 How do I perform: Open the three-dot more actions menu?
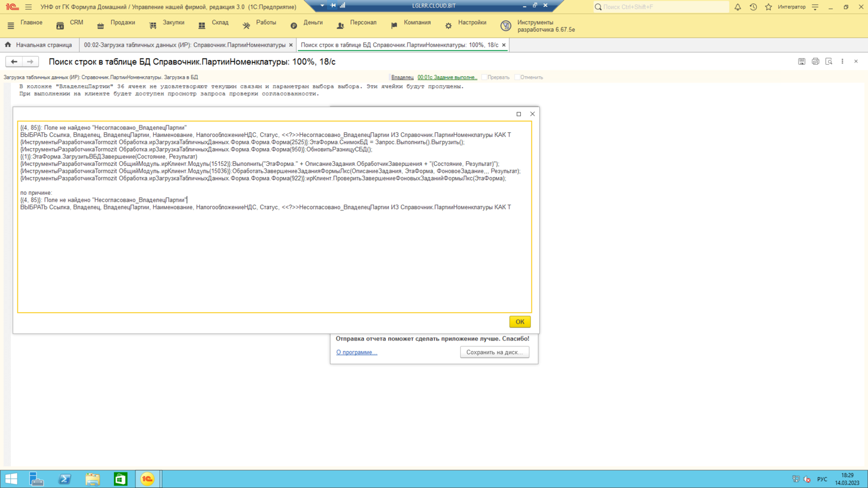(843, 61)
